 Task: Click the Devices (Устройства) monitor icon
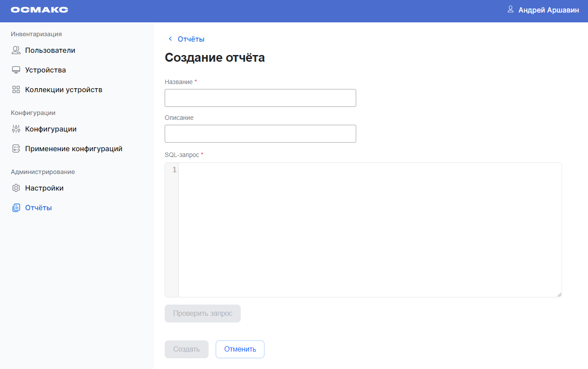pyautogui.click(x=16, y=70)
